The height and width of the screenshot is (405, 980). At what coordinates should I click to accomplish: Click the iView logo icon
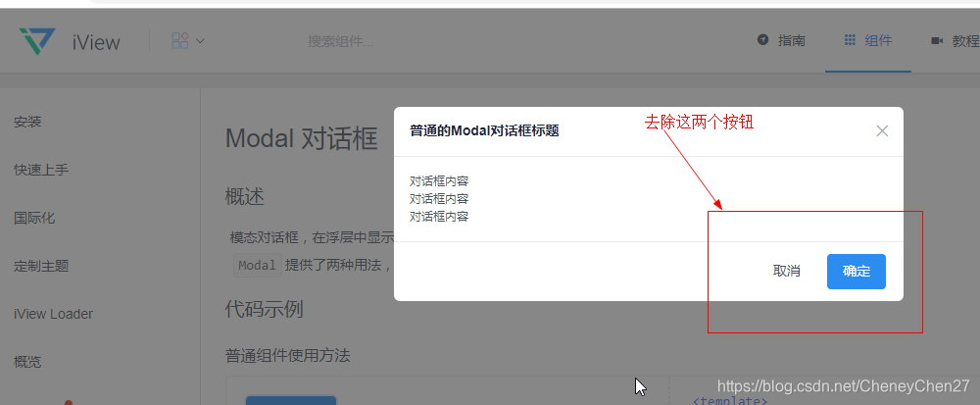click(x=37, y=41)
